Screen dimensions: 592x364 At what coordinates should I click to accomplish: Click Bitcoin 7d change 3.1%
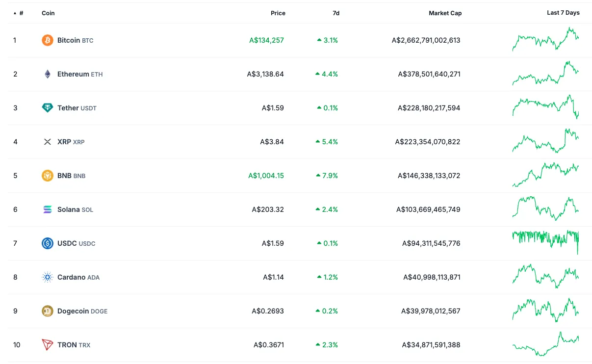328,40
